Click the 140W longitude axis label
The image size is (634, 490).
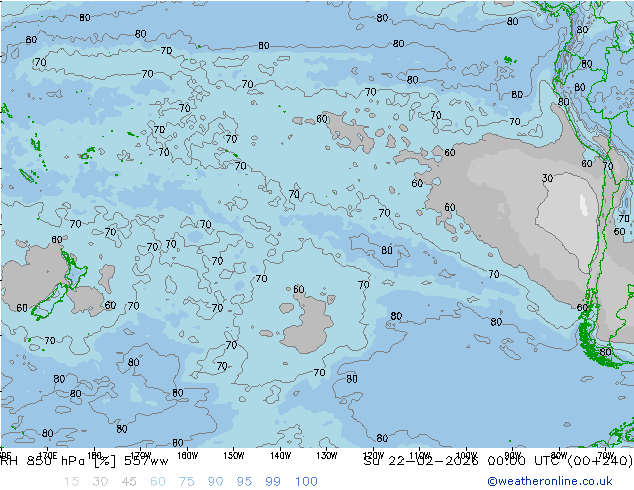click(x=280, y=455)
